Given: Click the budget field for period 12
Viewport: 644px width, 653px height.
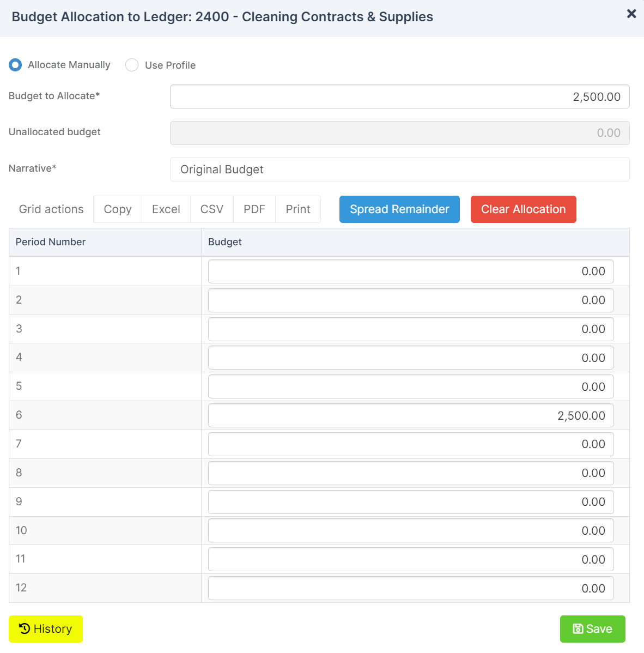Looking at the screenshot, I should pos(410,588).
